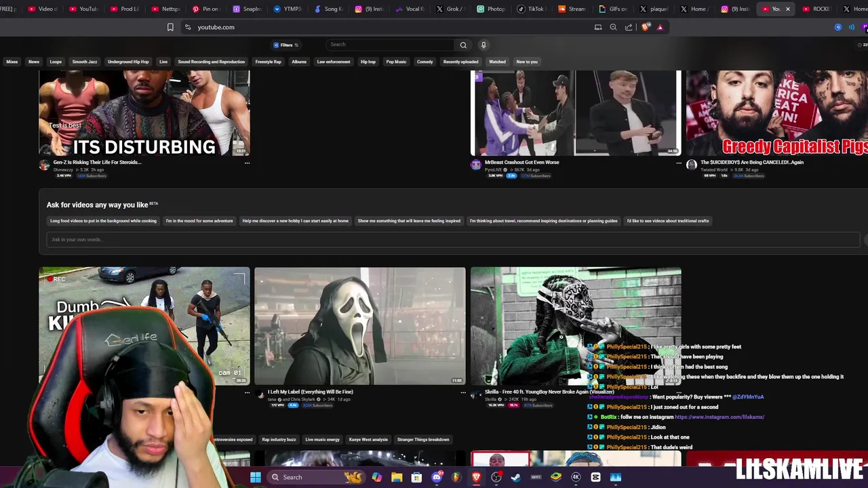Select the Underground Hip Hop chip
This screenshot has height=488, width=868.
[128, 62]
